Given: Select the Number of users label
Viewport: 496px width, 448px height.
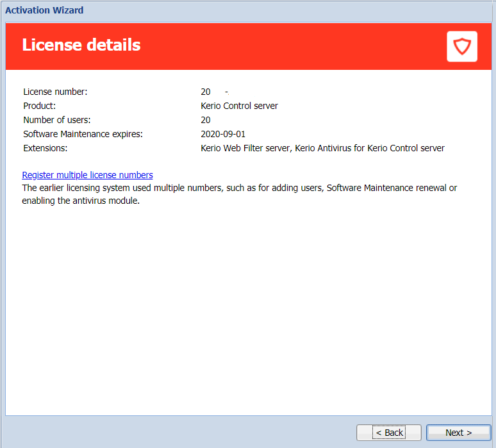Looking at the screenshot, I should point(57,120).
